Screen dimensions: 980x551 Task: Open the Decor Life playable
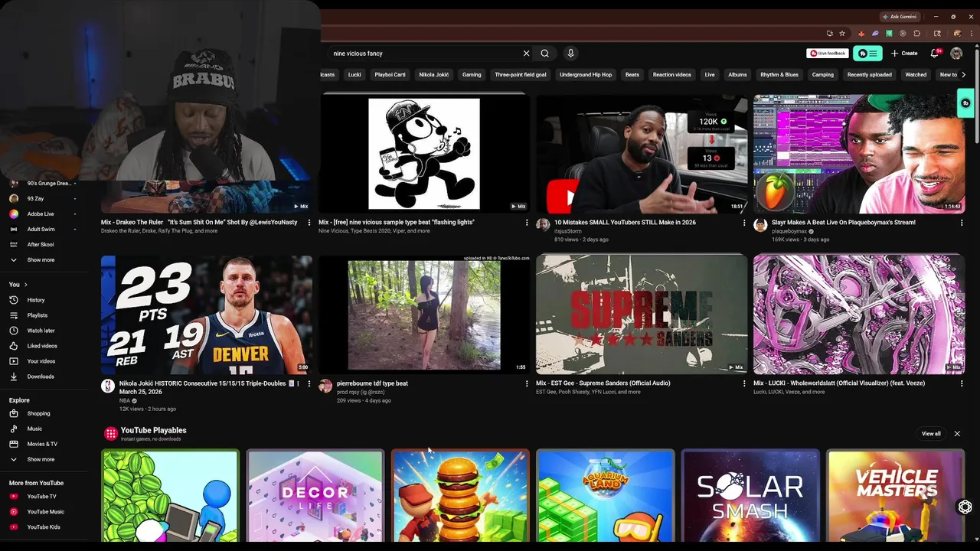coord(315,496)
